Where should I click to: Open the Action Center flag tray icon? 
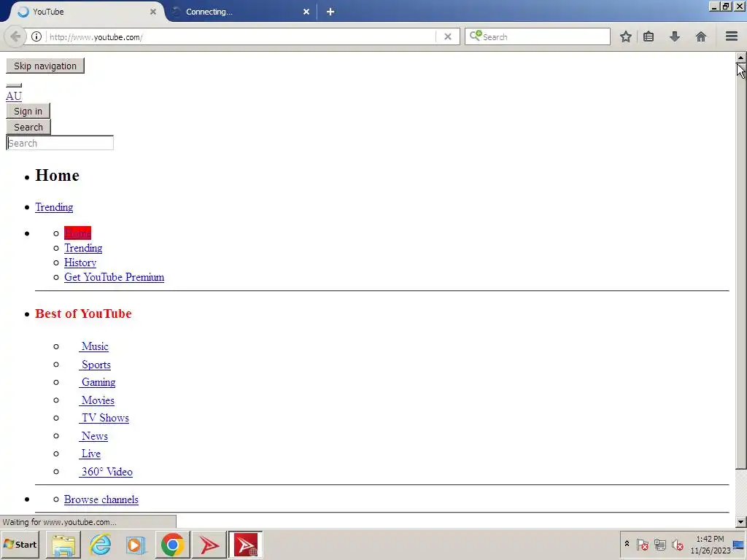(x=642, y=544)
